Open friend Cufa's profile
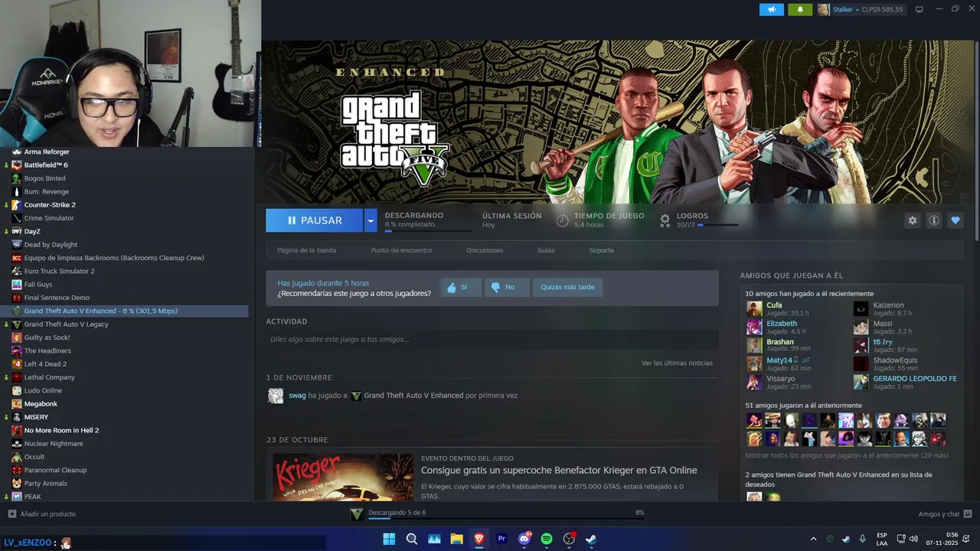Image resolution: width=980 pixels, height=551 pixels. pyautogui.click(x=774, y=305)
